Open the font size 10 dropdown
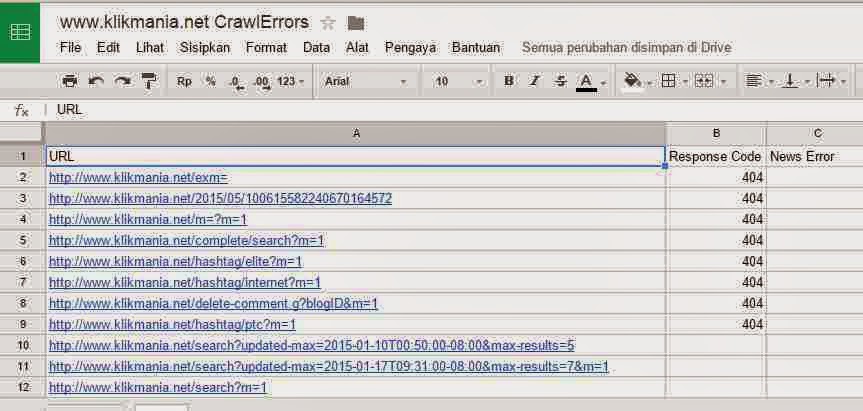 [458, 81]
